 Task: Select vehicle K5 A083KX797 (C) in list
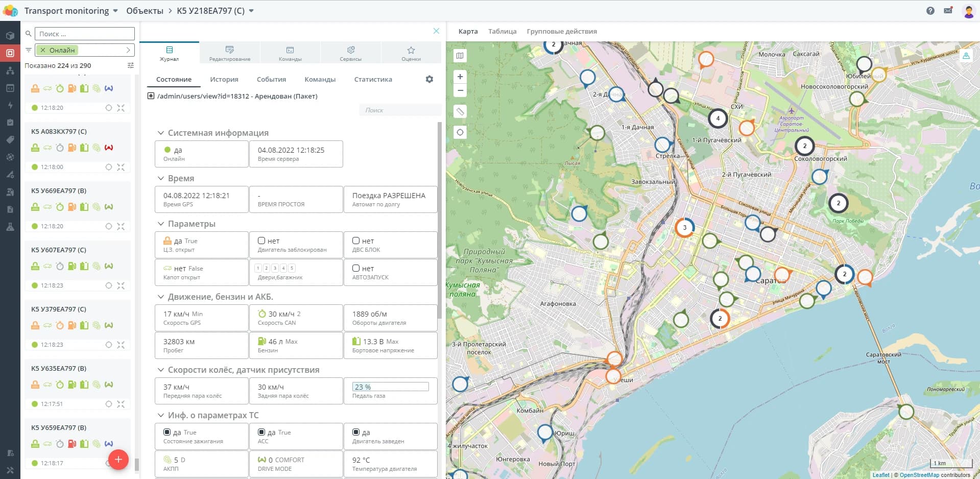59,132
